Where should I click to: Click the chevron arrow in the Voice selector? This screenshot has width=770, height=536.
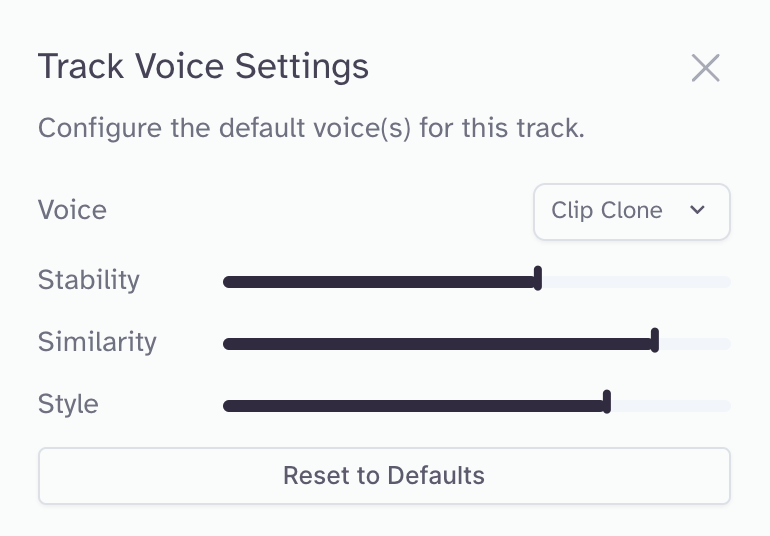pyautogui.click(x=698, y=210)
